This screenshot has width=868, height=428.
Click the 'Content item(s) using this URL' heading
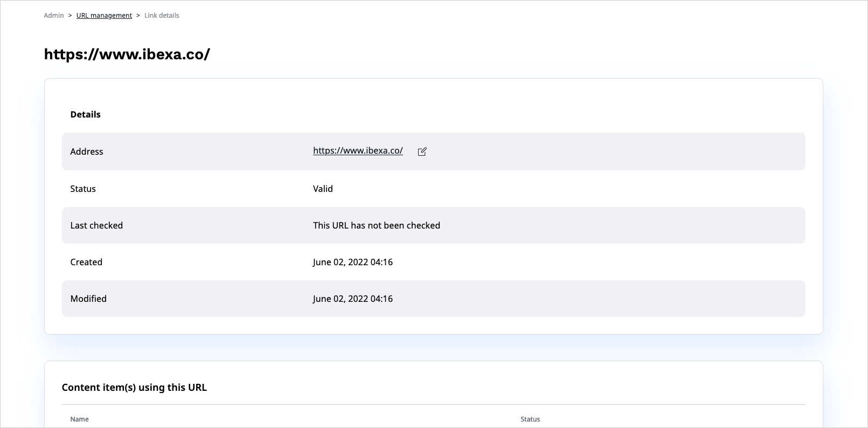134,388
